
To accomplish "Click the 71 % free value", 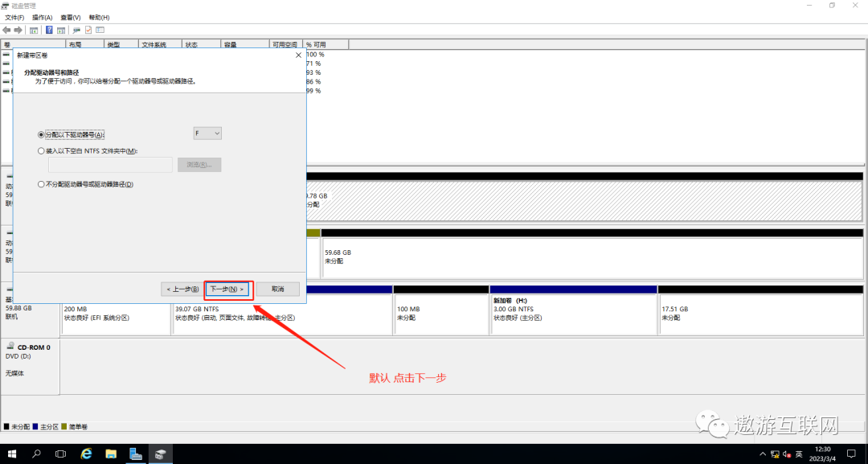I will tap(314, 64).
